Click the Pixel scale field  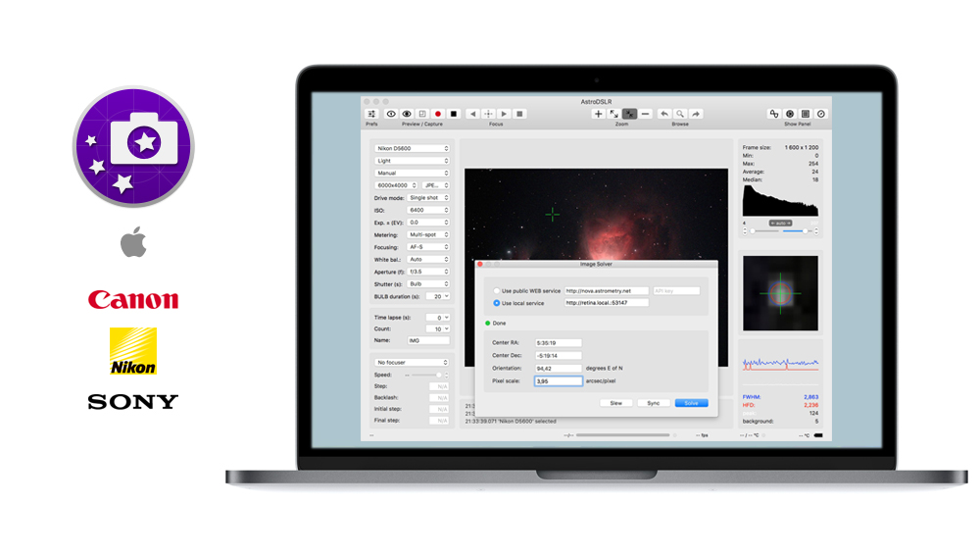coord(559,380)
